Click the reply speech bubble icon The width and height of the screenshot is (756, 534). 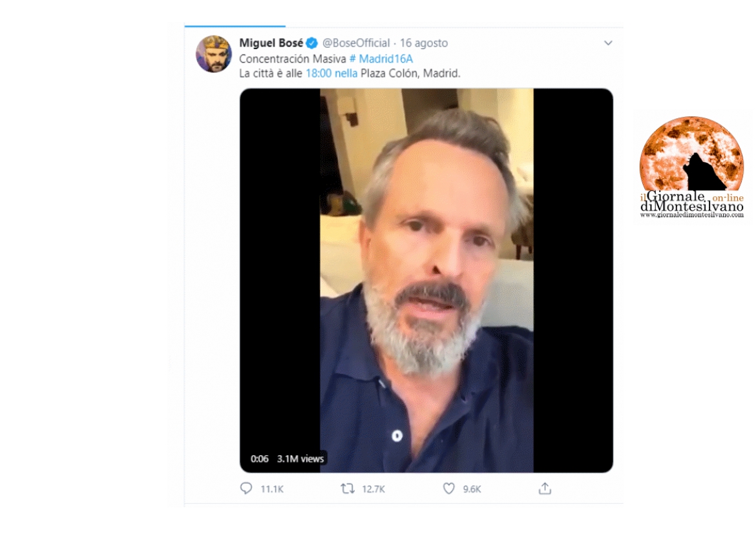(x=246, y=489)
